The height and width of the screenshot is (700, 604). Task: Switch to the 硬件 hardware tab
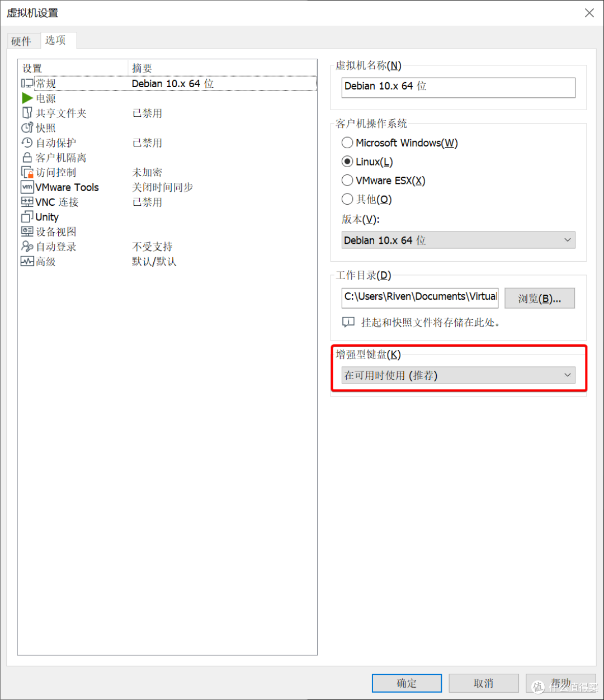point(21,41)
